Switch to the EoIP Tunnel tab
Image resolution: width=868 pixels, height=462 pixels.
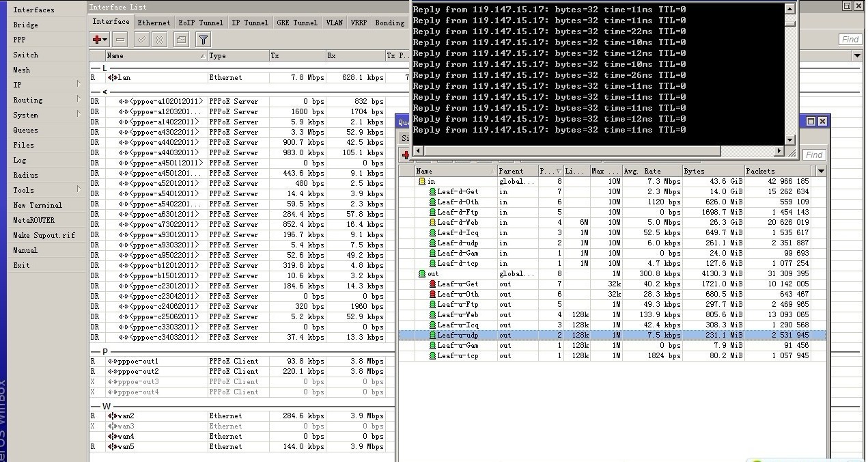(x=201, y=23)
